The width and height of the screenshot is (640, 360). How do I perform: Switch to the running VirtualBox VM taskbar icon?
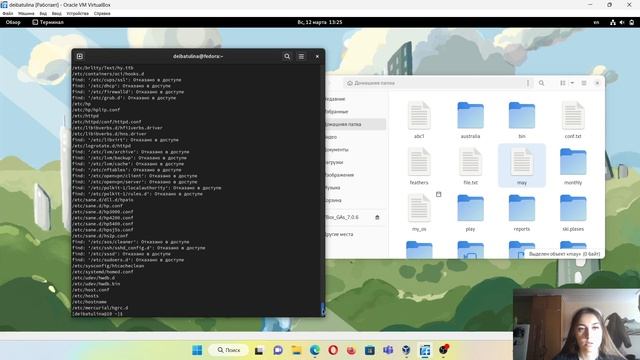coord(425,350)
